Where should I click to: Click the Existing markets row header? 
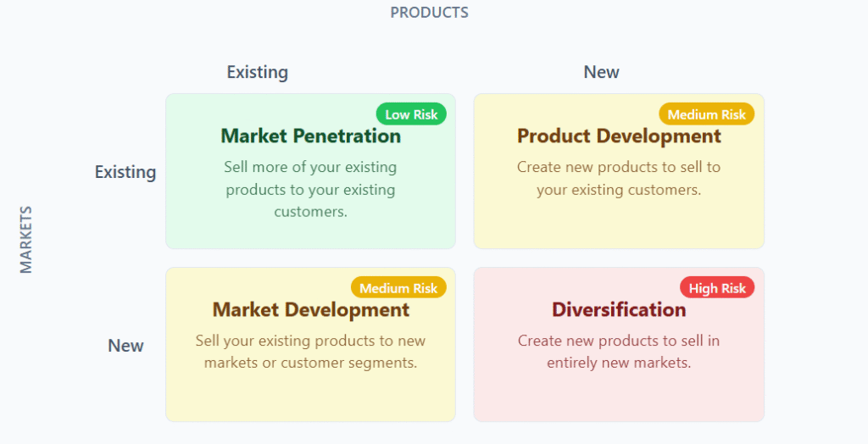click(x=125, y=172)
